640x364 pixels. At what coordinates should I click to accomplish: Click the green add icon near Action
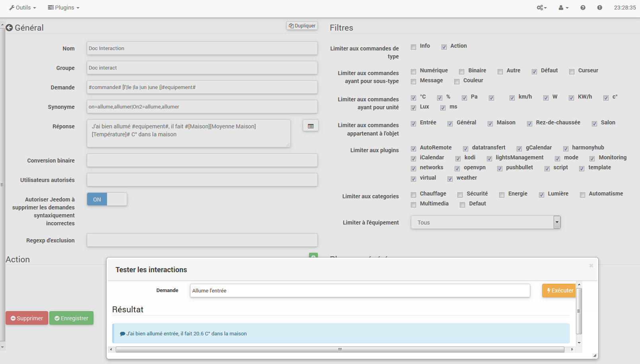tap(313, 256)
